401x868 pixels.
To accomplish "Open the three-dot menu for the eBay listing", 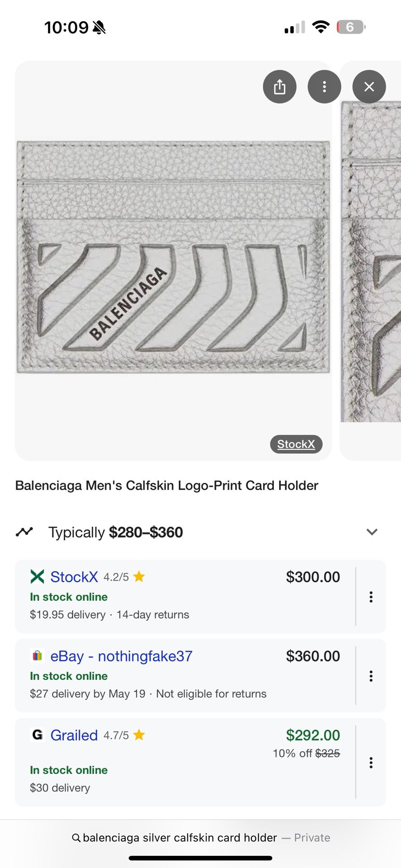I will point(371,676).
